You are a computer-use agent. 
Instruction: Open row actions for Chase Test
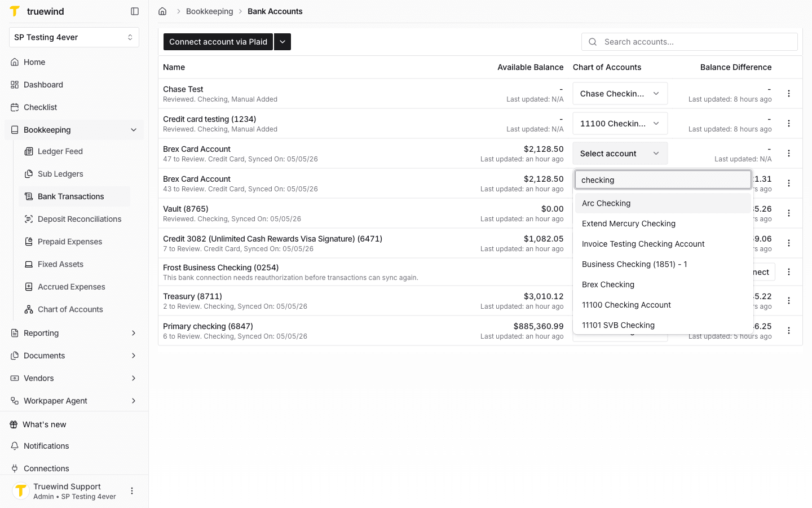(789, 94)
